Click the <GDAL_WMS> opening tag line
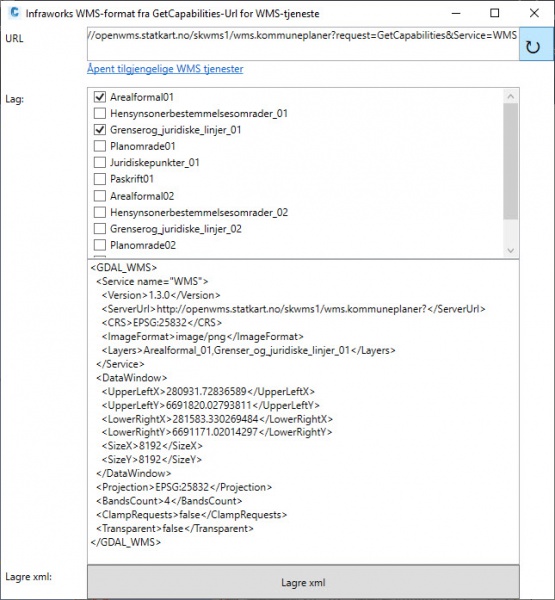The height and width of the screenshot is (600, 555). click(x=124, y=267)
